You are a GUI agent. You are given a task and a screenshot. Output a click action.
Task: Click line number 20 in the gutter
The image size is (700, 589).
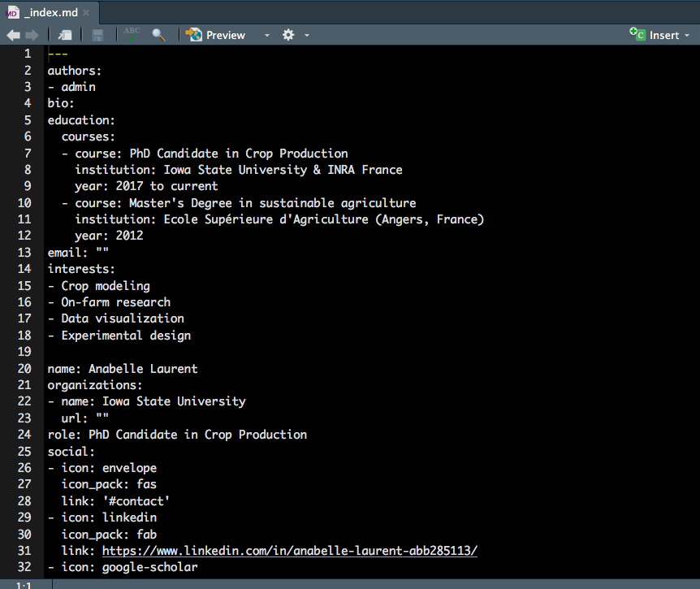click(x=27, y=369)
